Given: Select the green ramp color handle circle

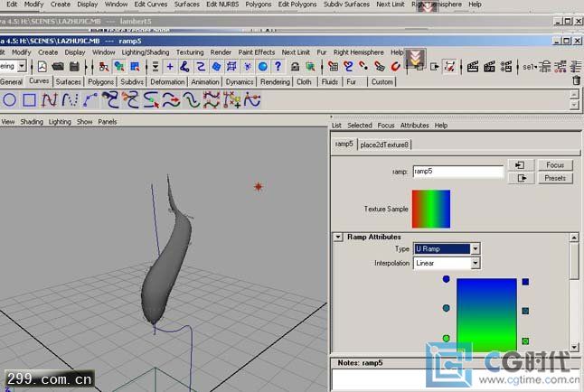Looking at the screenshot, I should tap(447, 338).
